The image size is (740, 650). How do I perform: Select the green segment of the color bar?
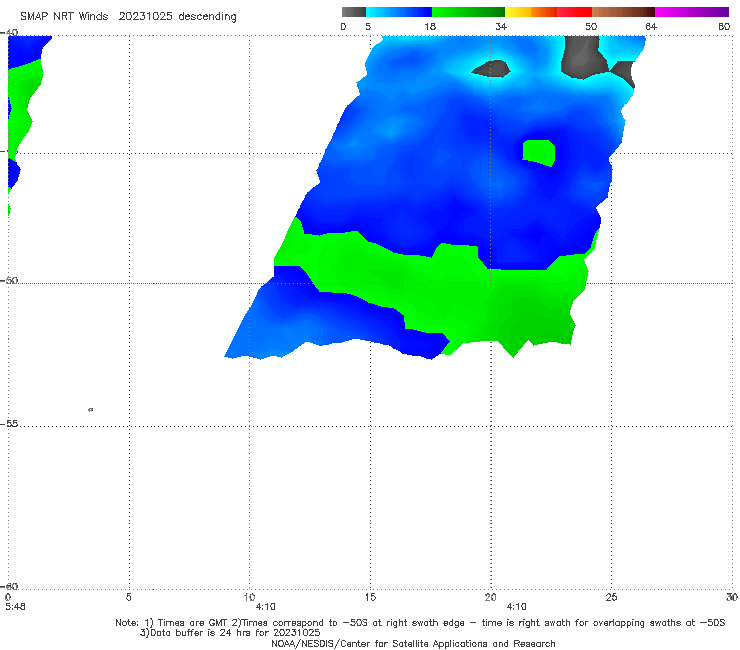pyautogui.click(x=468, y=12)
